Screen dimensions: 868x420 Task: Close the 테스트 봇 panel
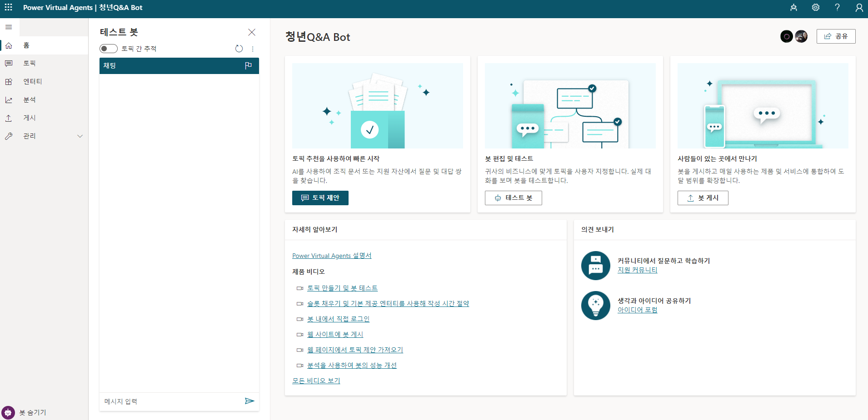(x=252, y=32)
